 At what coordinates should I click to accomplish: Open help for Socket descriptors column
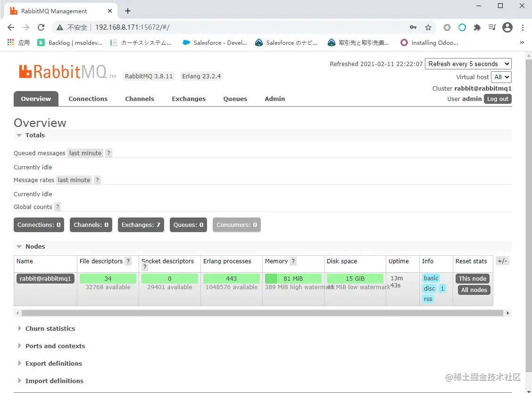pos(145,267)
